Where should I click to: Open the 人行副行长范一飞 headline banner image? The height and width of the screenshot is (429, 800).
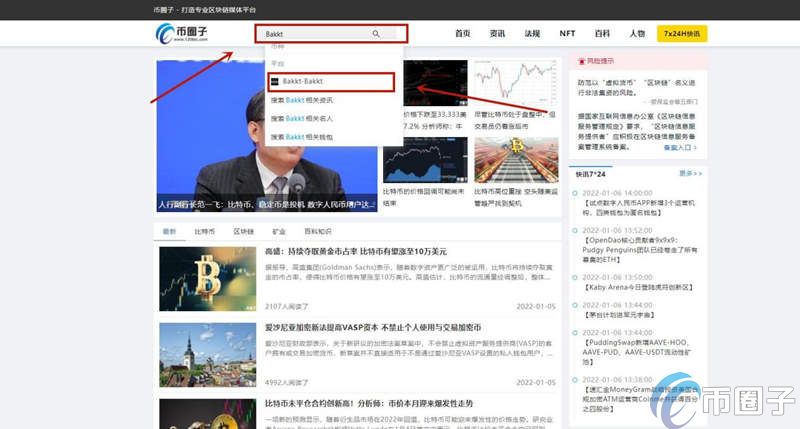pos(267,136)
